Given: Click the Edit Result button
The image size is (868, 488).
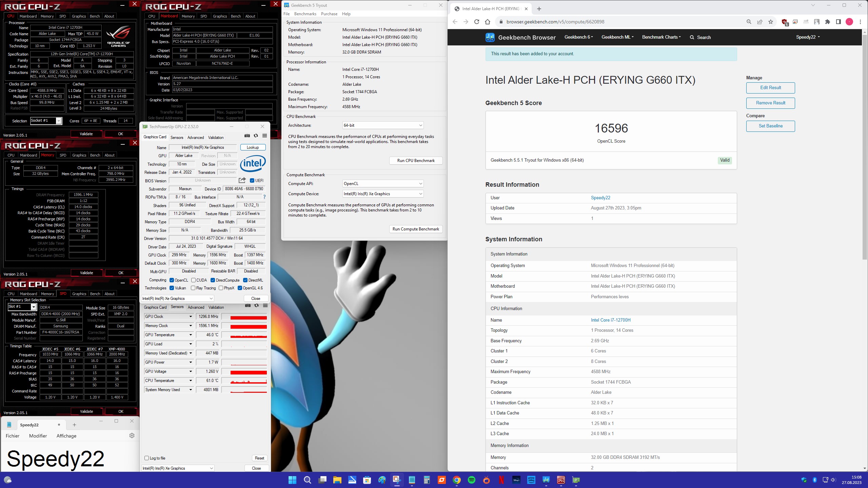Looking at the screenshot, I should coord(770,88).
